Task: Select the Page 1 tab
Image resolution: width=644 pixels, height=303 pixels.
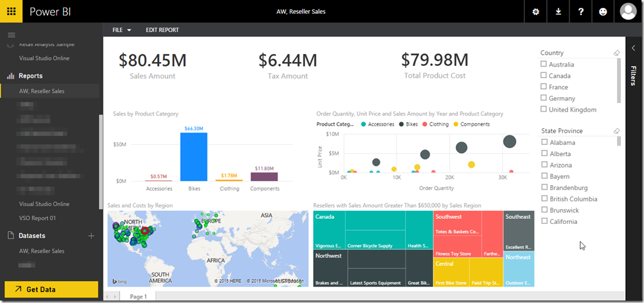Action: [138, 297]
